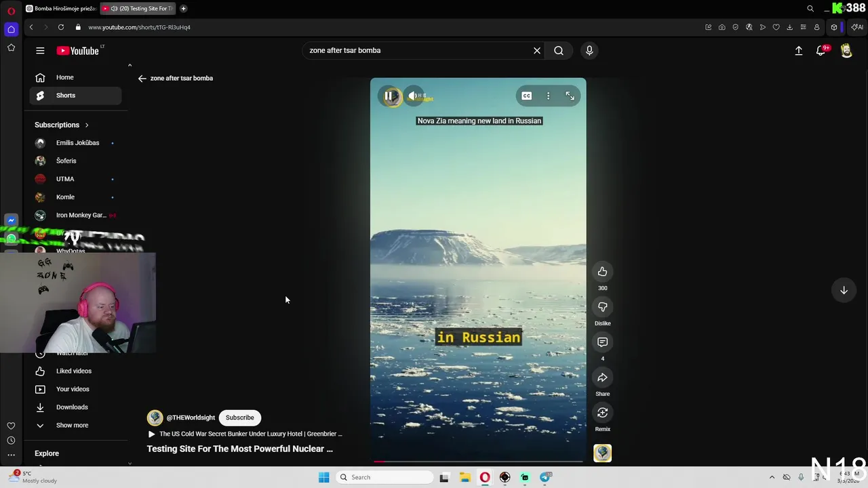
Task: Open the sound thumbnail of the Short
Action: coord(602,453)
